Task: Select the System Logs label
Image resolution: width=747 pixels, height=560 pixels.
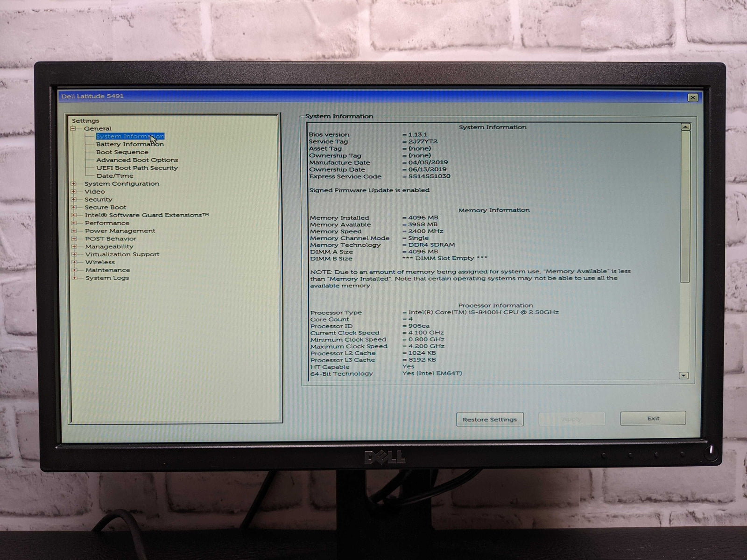Action: [x=107, y=278]
